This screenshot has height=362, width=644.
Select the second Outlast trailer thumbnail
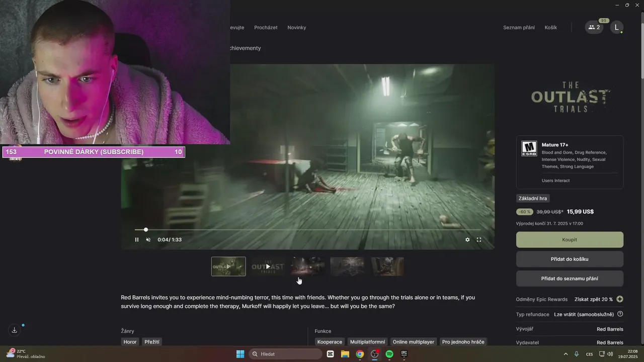268,266
